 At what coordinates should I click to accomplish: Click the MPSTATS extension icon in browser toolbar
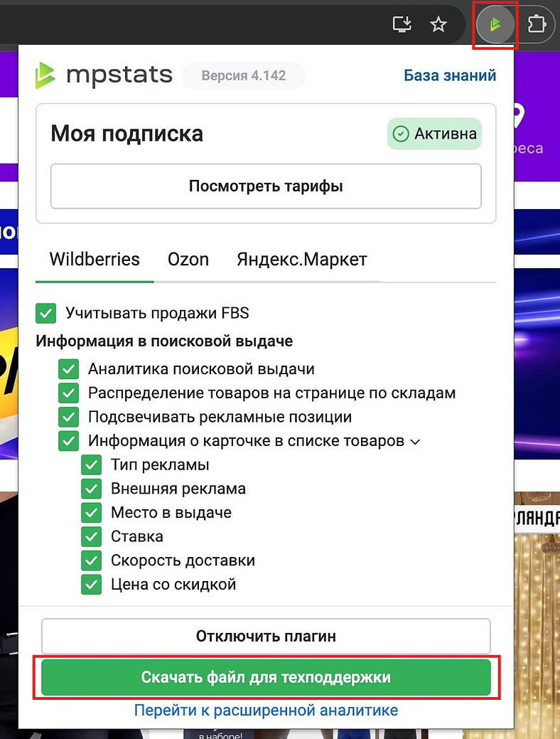495,24
